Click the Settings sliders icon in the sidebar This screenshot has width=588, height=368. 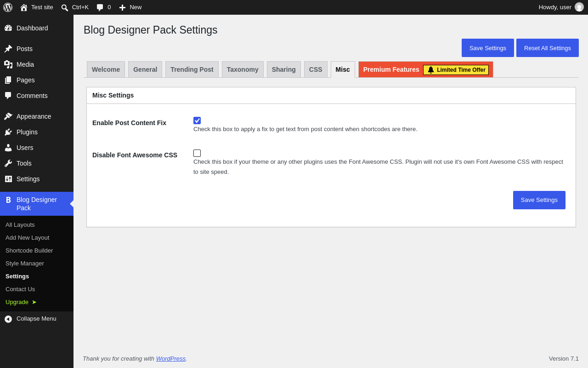pos(8,179)
